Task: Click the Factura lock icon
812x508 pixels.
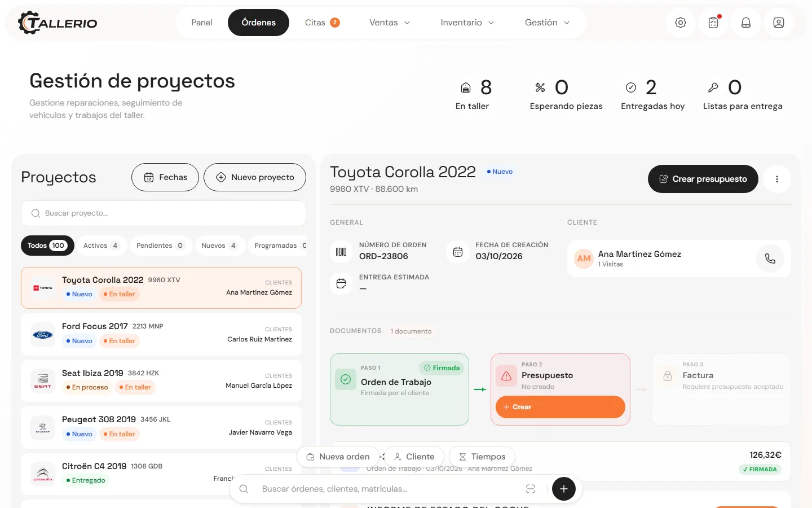Action: point(668,376)
